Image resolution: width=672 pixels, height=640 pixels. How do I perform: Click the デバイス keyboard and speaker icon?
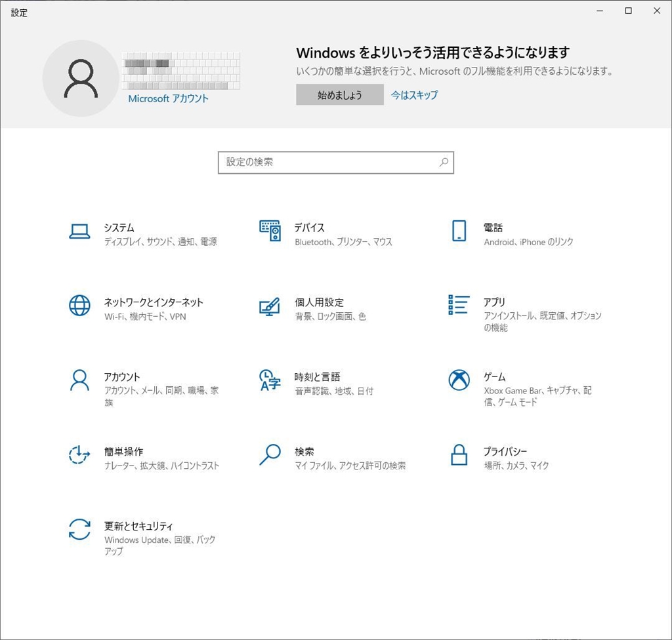270,231
